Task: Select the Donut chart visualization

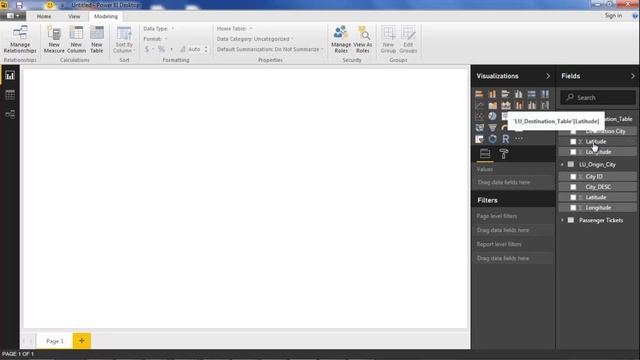Action: [x=492, y=139]
